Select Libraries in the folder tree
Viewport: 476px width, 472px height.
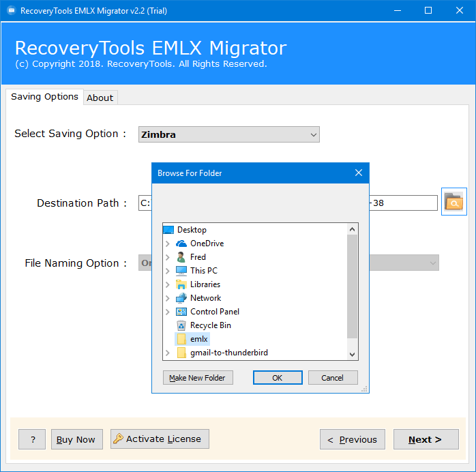tap(205, 284)
